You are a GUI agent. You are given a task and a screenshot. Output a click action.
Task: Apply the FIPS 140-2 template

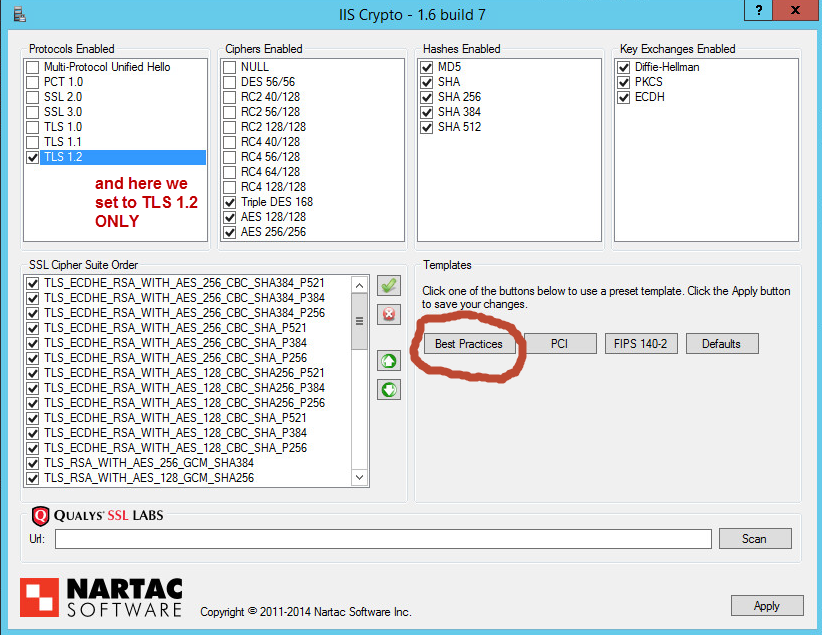(x=641, y=344)
